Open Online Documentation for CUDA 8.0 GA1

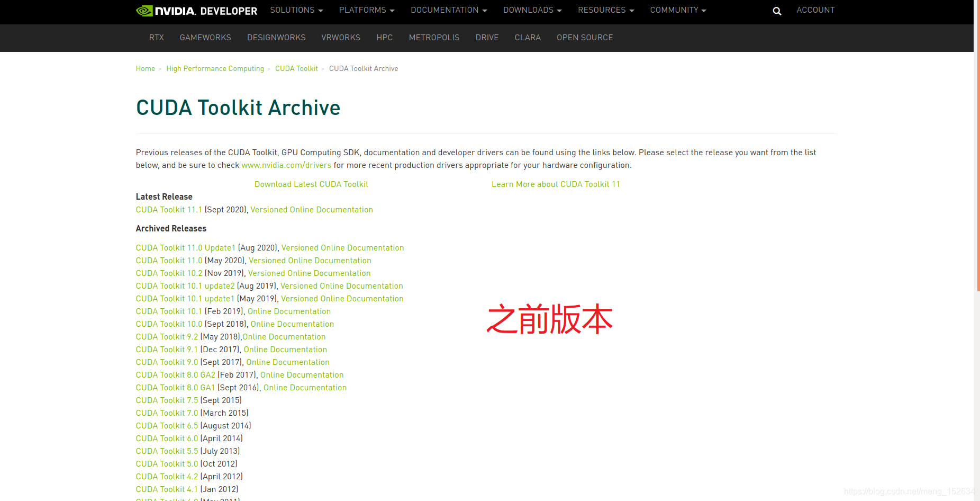coord(305,388)
